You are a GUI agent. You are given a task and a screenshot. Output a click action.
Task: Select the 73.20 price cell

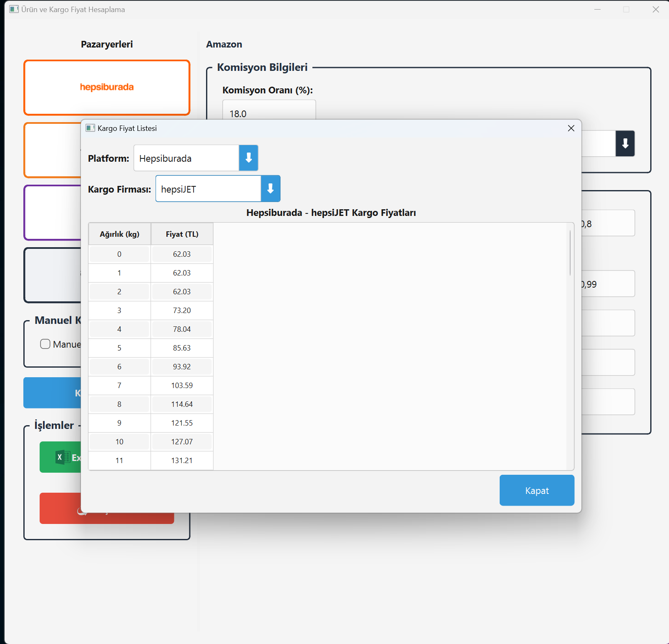point(182,311)
